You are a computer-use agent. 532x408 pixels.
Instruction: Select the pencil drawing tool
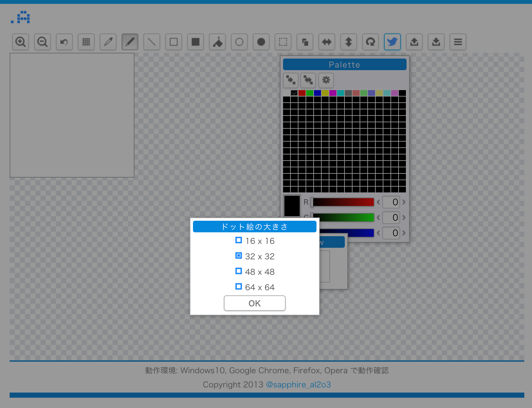pyautogui.click(x=130, y=42)
